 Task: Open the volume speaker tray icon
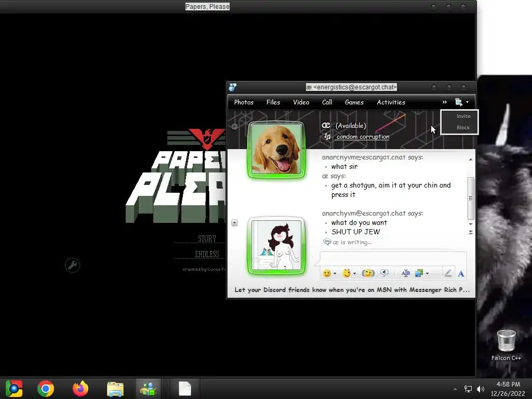[481, 389]
